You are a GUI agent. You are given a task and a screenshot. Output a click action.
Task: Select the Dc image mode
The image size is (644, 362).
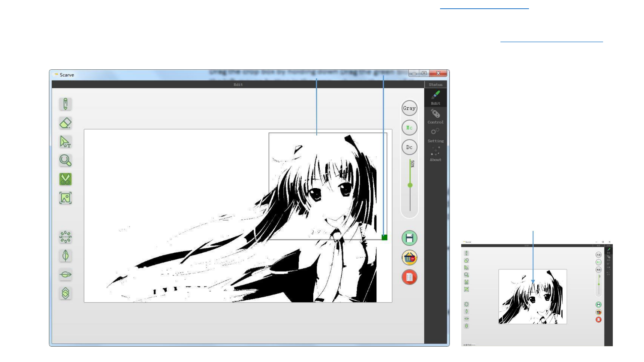pyautogui.click(x=409, y=147)
